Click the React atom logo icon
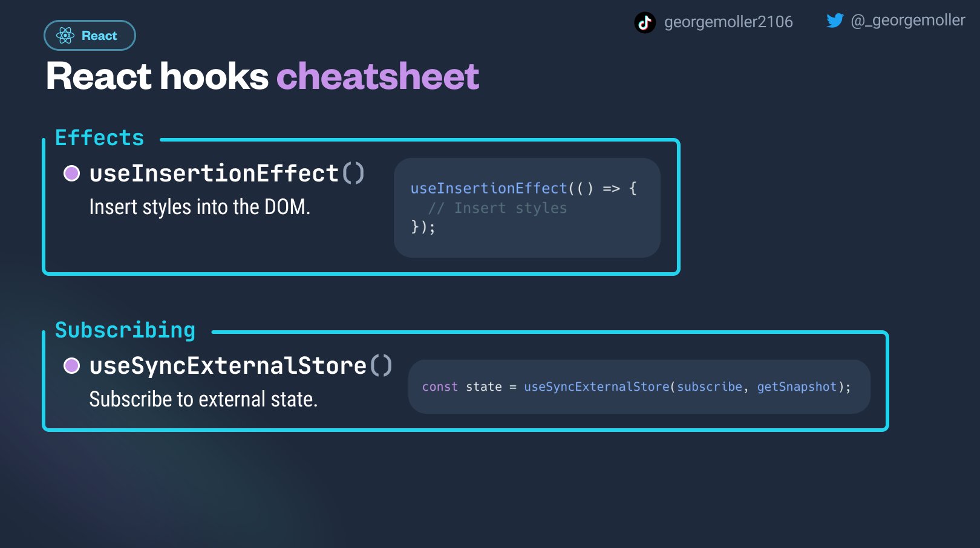This screenshot has width=980, height=548. (x=65, y=36)
